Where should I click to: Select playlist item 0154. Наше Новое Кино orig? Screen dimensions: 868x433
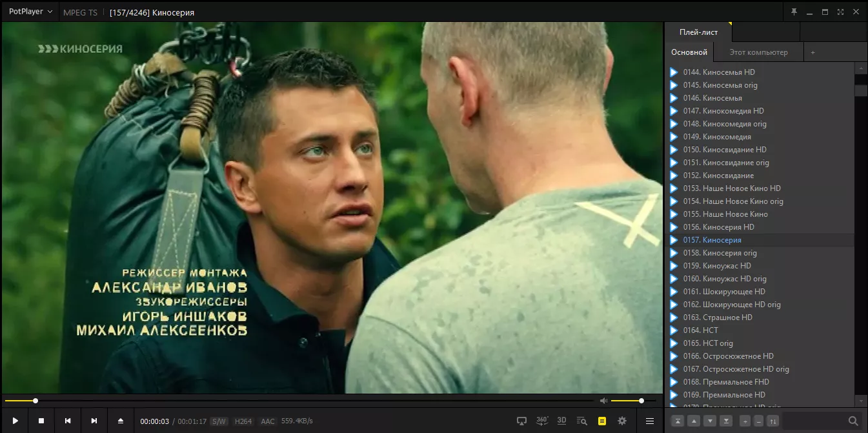[760, 201]
